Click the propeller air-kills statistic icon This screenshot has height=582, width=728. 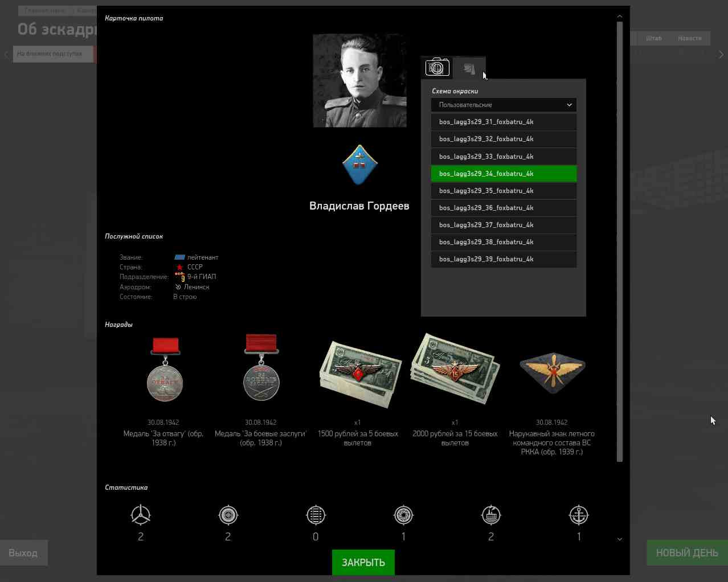[141, 515]
